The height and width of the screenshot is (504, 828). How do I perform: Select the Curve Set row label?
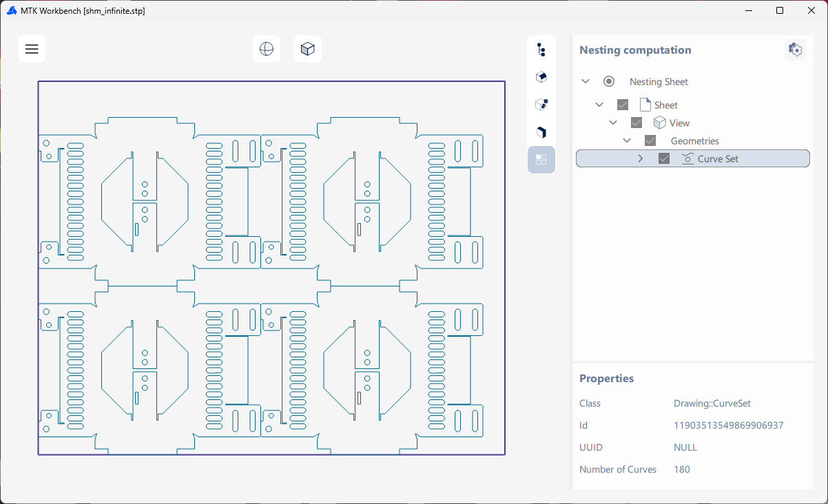[x=718, y=159]
